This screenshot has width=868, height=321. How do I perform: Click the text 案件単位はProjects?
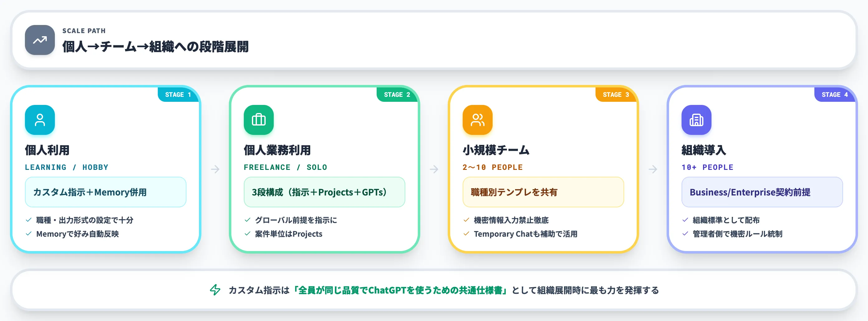point(288,234)
